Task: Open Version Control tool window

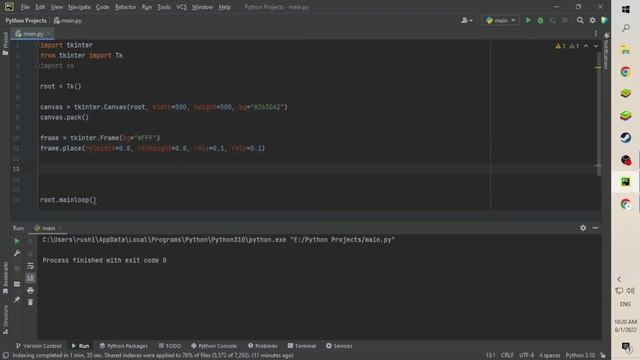Action: (38, 346)
